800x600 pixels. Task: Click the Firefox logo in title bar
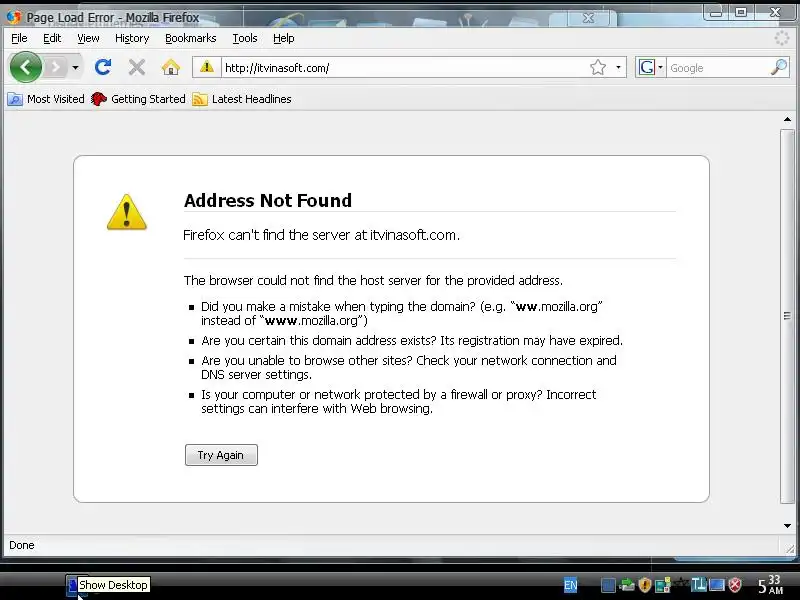click(x=14, y=17)
